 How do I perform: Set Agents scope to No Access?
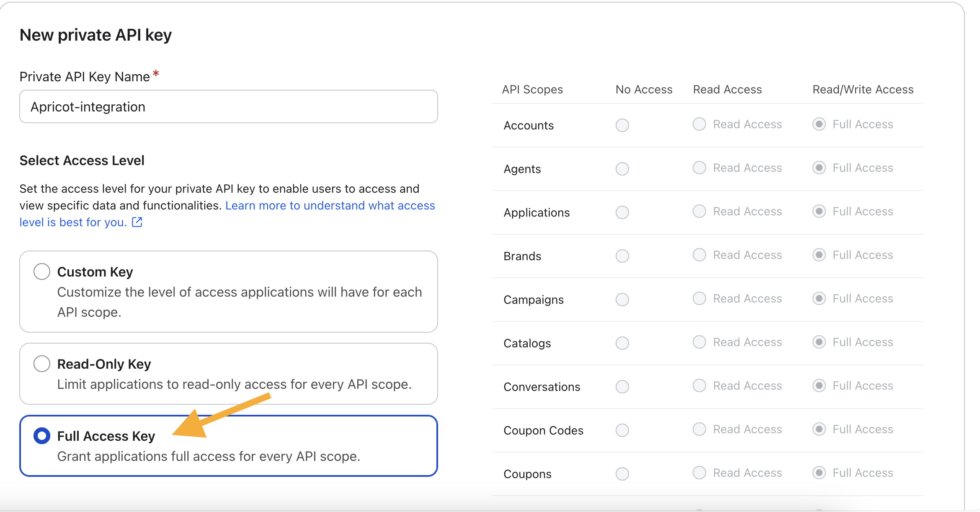click(x=622, y=168)
